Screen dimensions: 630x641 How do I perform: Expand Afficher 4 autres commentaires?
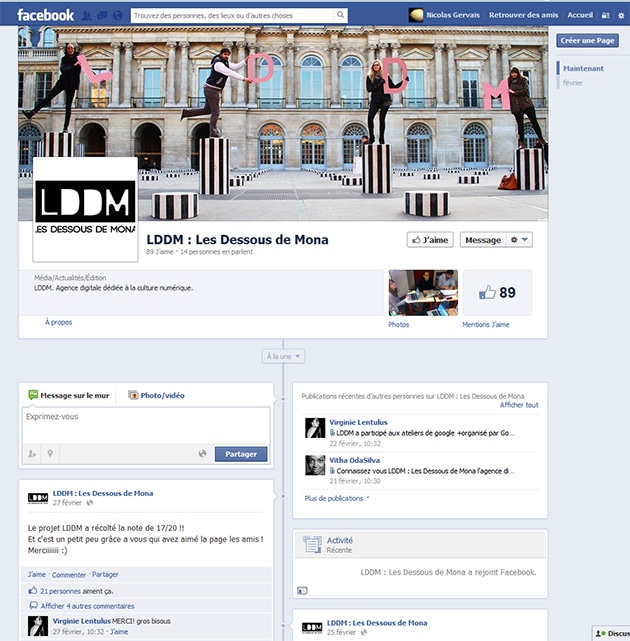point(87,606)
